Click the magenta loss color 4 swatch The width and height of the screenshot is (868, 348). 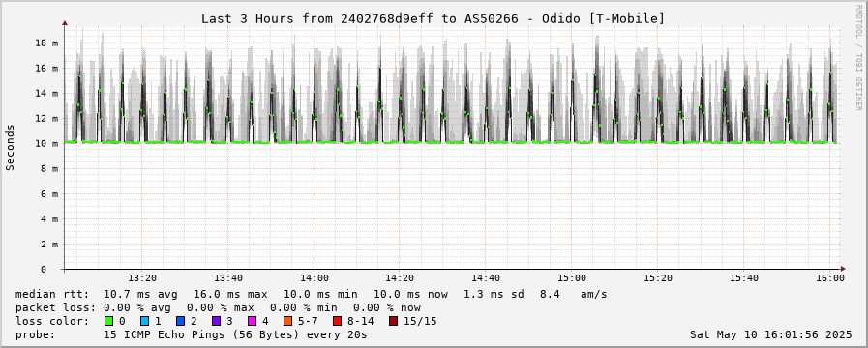[x=252, y=321]
